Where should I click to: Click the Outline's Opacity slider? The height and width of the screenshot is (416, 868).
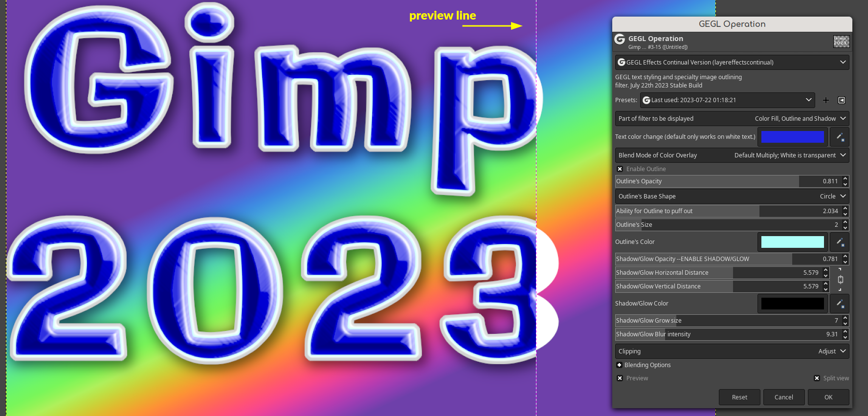click(728, 181)
